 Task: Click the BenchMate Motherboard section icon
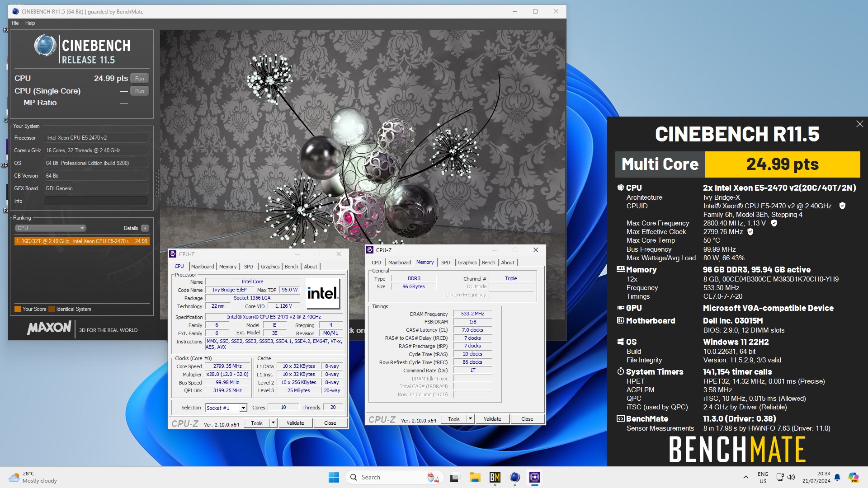click(x=621, y=320)
